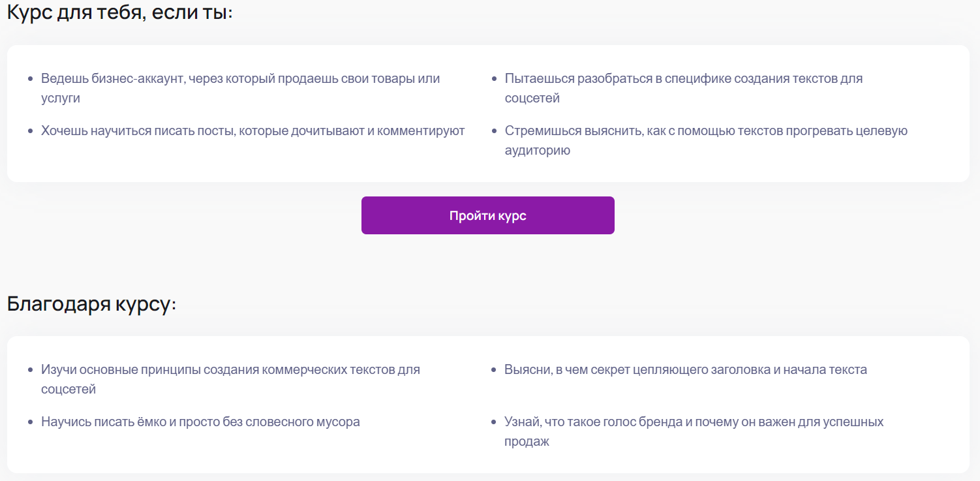This screenshot has height=481, width=980.
Task: Click the bullet marker before «Ведешь бизнес-аккаунт»
Action: [31, 78]
